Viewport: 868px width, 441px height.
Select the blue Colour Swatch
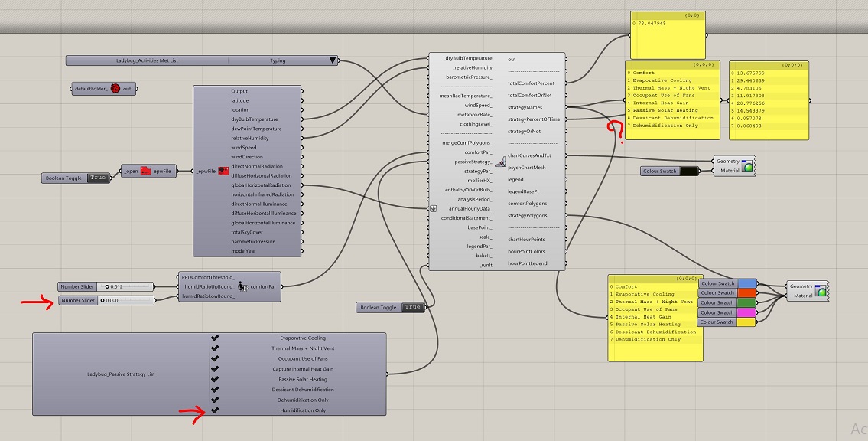[728, 283]
